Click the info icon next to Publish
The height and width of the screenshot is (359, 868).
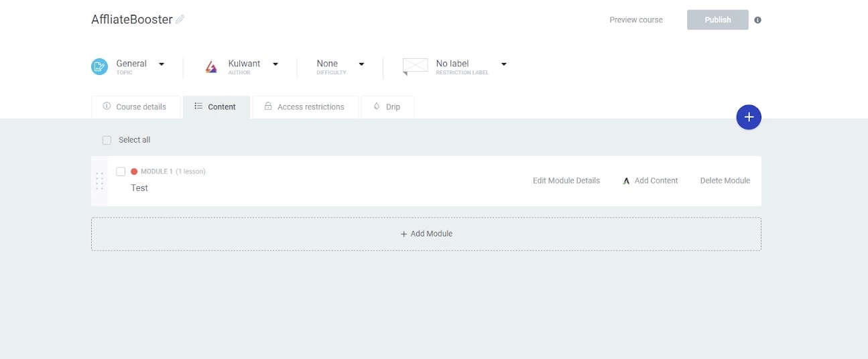757,20
